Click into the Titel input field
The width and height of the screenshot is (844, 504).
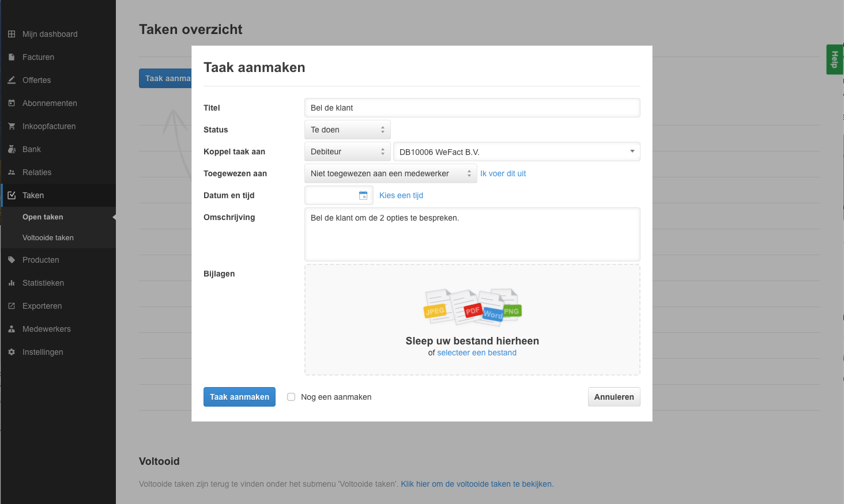pos(472,108)
